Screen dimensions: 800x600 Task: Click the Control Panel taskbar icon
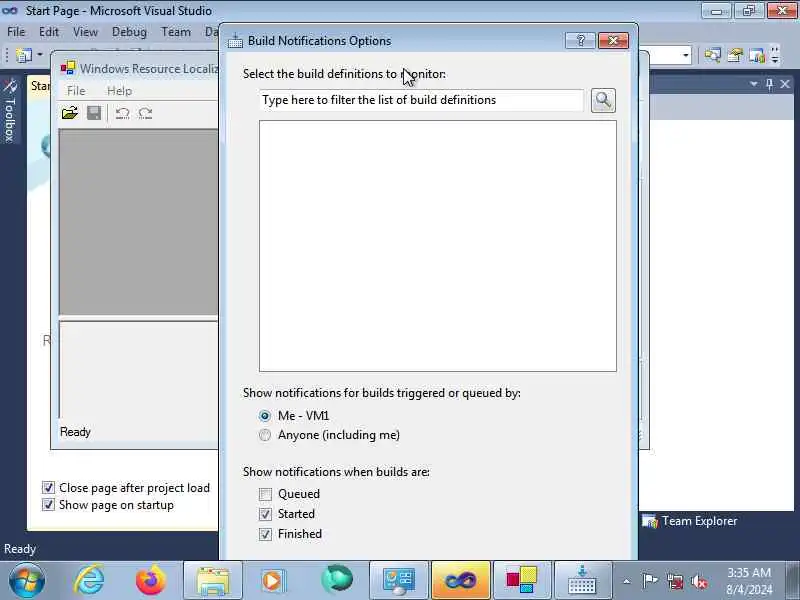pos(399,581)
